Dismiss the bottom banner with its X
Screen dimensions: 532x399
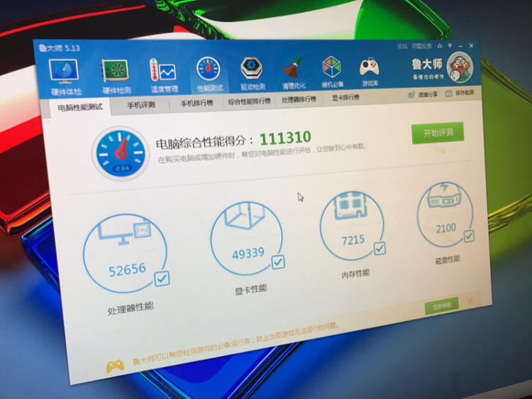coord(470,300)
